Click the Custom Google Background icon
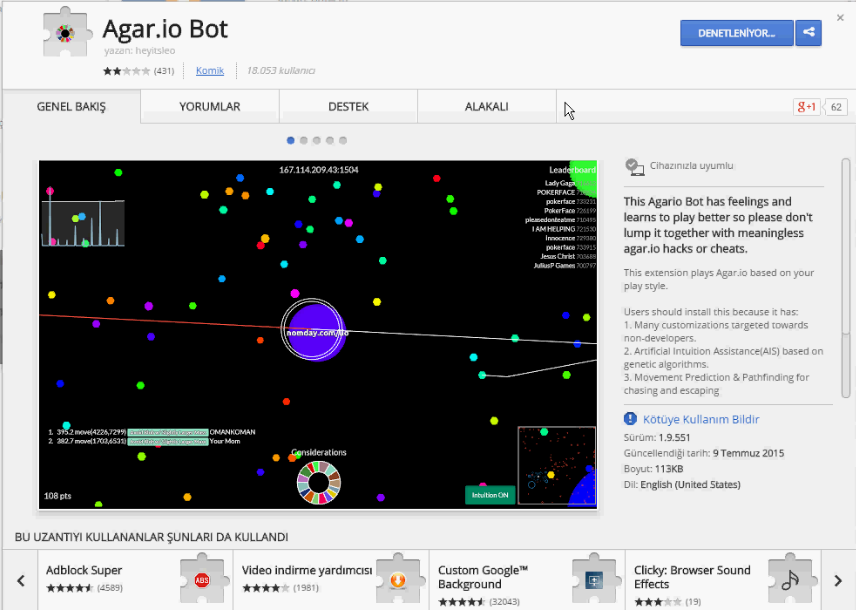Screen dimensions: 856x610 click(594, 579)
